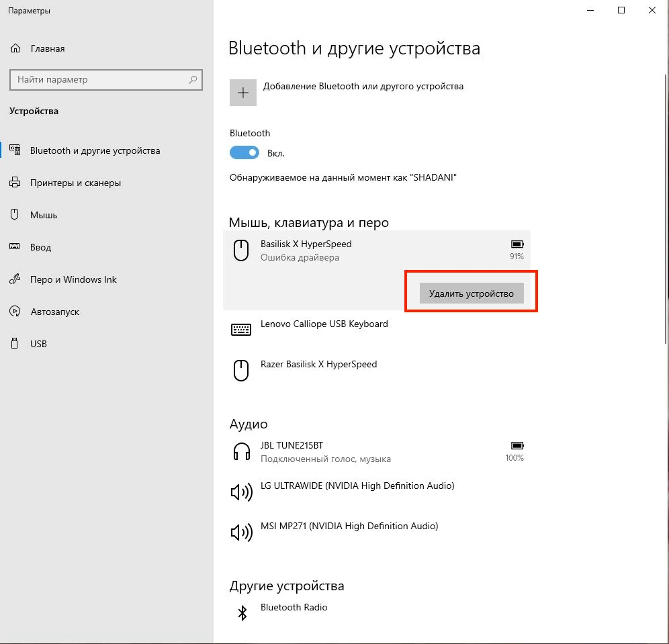Click the mouse icon beside Мышь

click(15, 214)
